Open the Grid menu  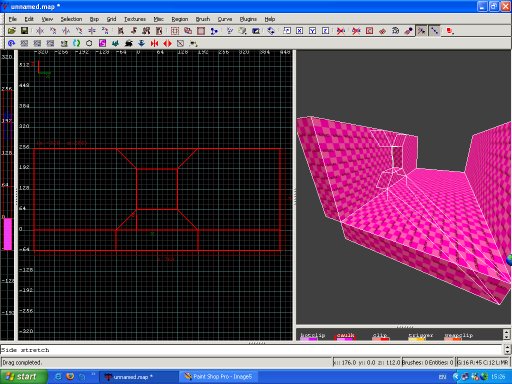[x=111, y=19]
